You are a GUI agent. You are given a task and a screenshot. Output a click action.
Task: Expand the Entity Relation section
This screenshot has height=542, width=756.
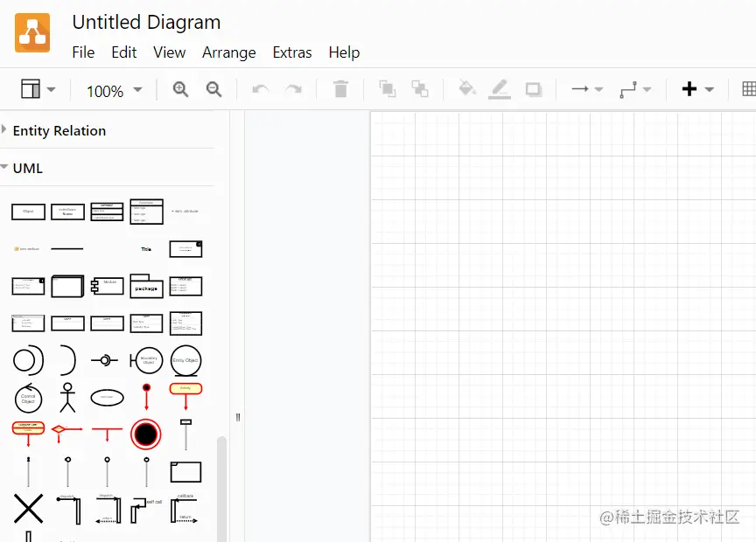click(x=107, y=130)
